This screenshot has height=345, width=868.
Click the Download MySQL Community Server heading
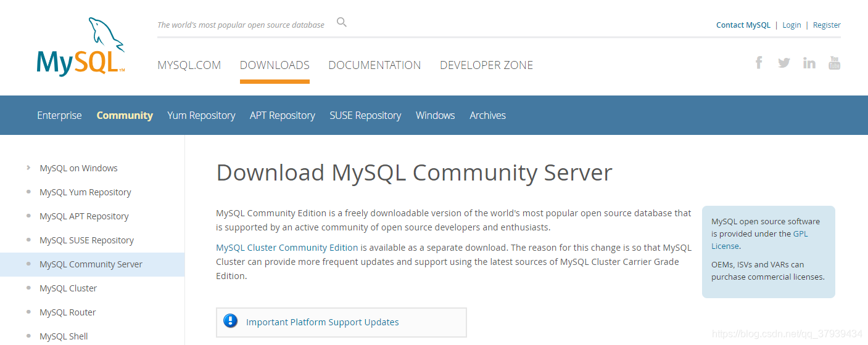(414, 172)
